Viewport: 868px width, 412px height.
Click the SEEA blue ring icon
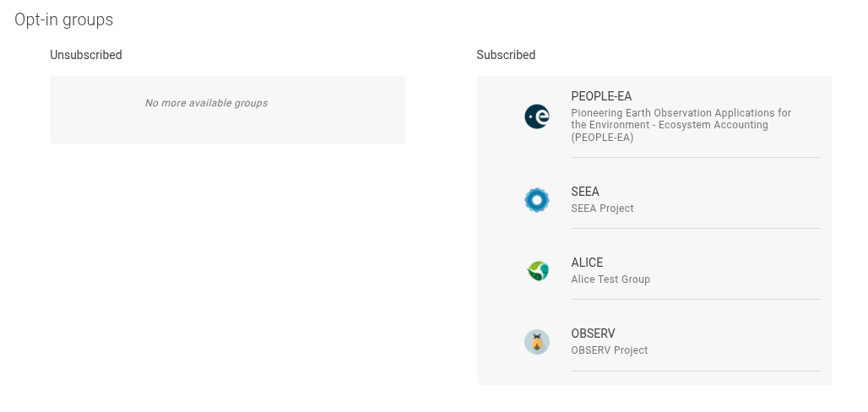[537, 200]
